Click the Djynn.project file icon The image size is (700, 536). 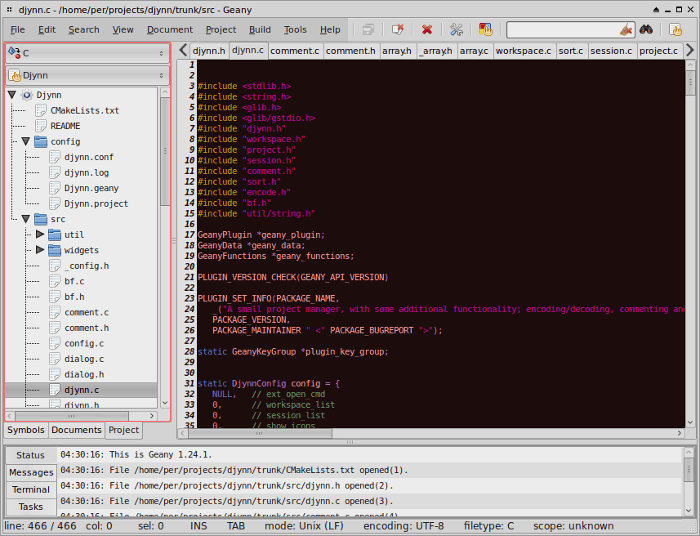54,204
